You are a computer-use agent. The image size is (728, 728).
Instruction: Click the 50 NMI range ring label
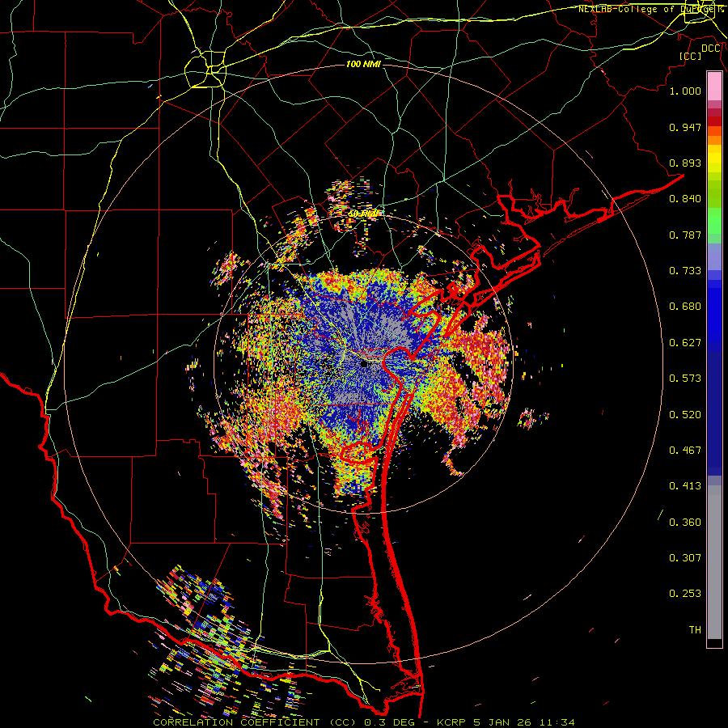click(x=363, y=214)
